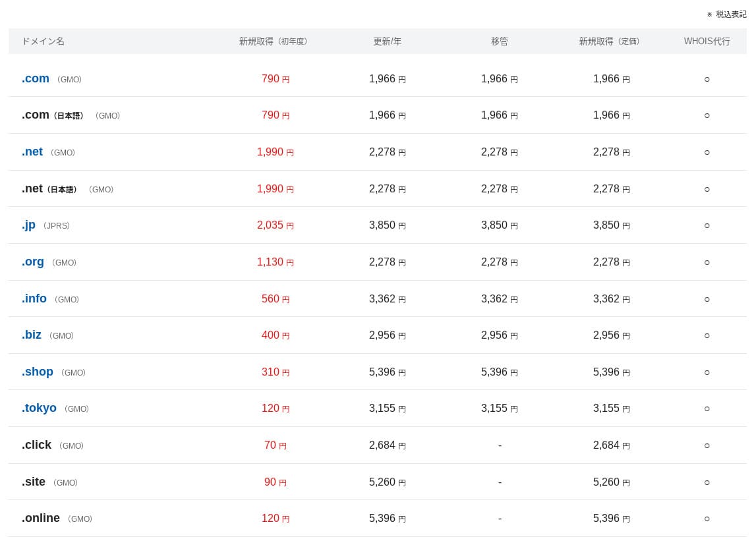Select the .tokyo domain link

[x=39, y=409]
